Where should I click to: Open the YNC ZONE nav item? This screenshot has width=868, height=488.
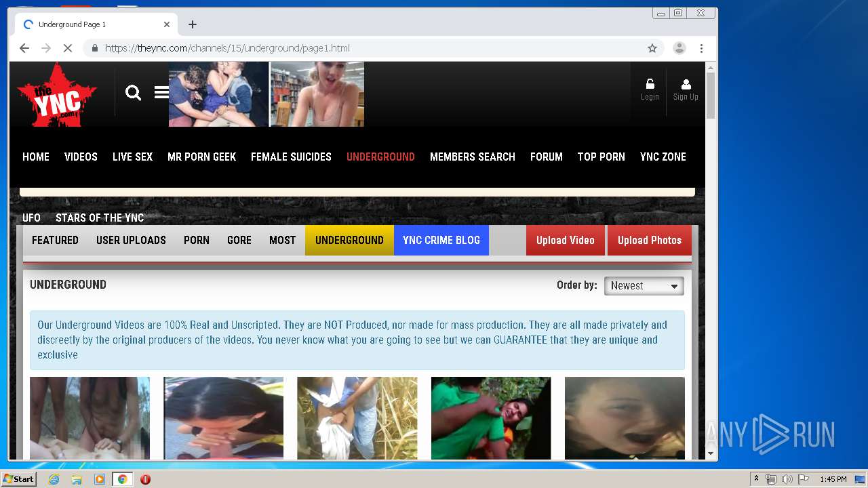pyautogui.click(x=663, y=157)
